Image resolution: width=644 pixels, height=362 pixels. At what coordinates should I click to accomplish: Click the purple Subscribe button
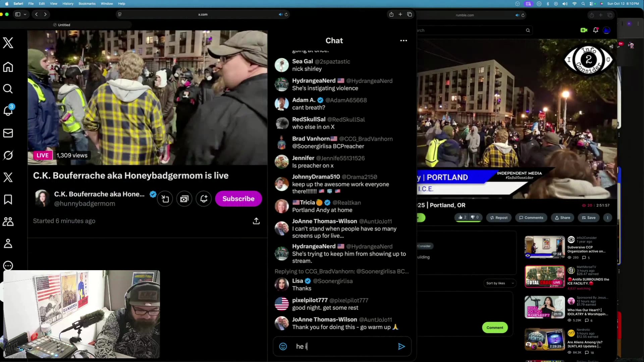point(238,199)
